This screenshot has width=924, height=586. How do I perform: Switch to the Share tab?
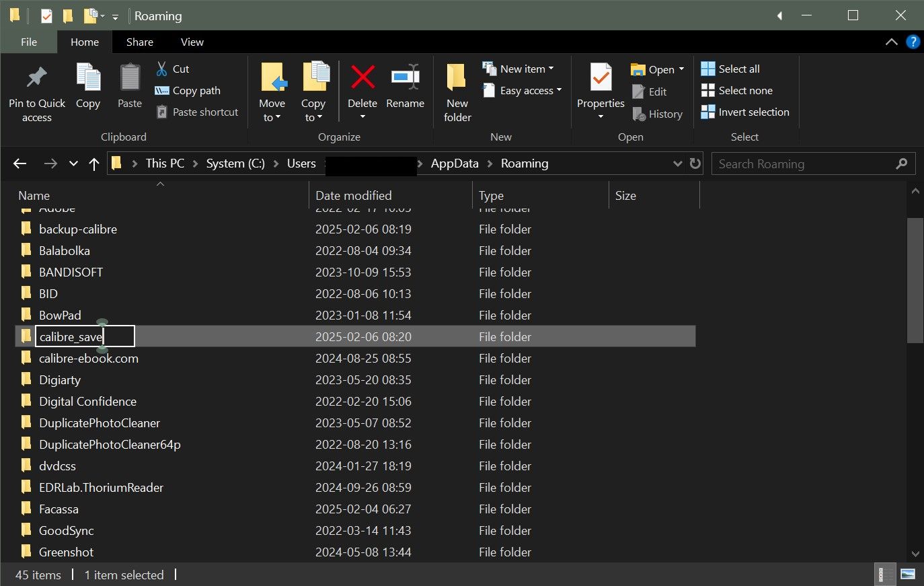pos(140,42)
